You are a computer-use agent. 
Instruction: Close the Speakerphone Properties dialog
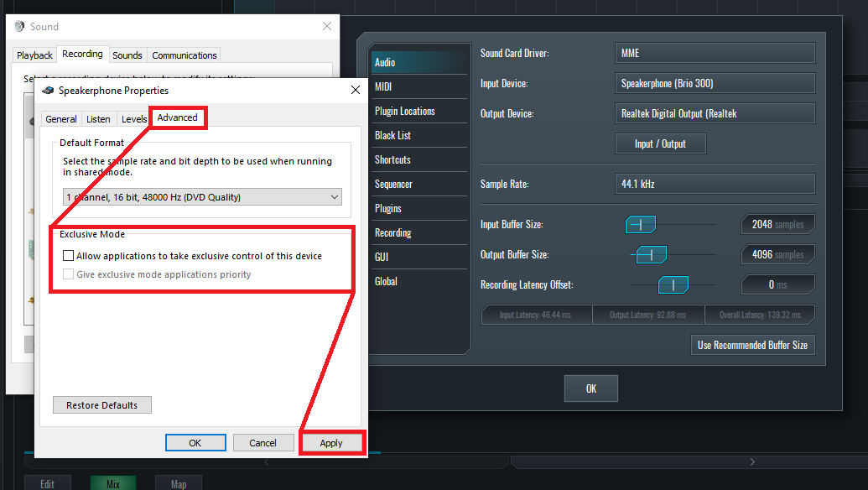(356, 90)
